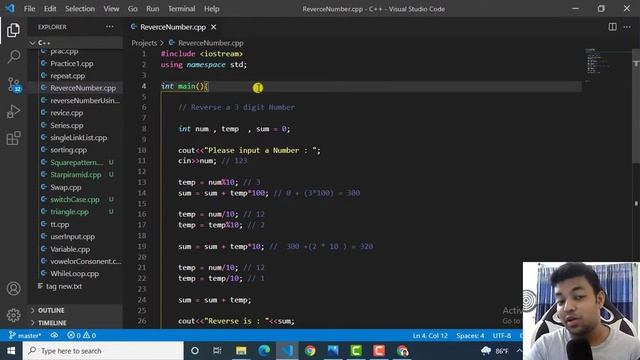Open the Help menu
This screenshot has height=360, width=640.
tap(211, 9)
